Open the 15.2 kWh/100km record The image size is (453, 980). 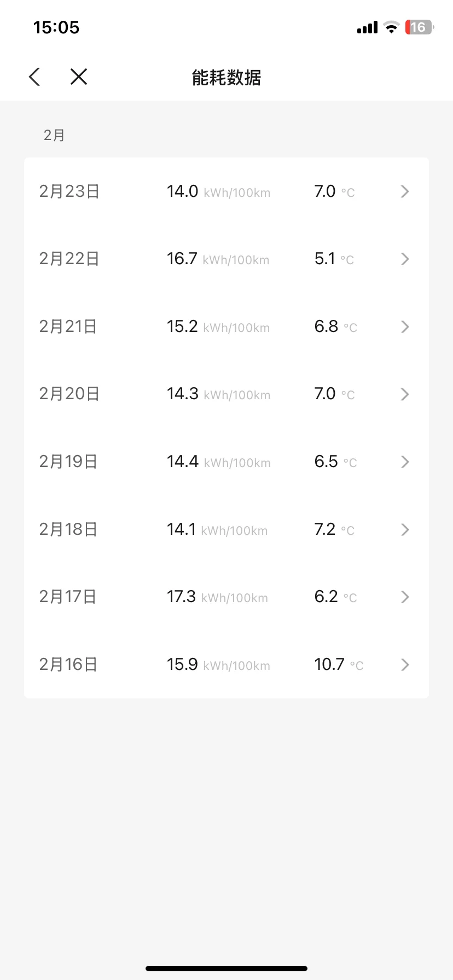218,326
